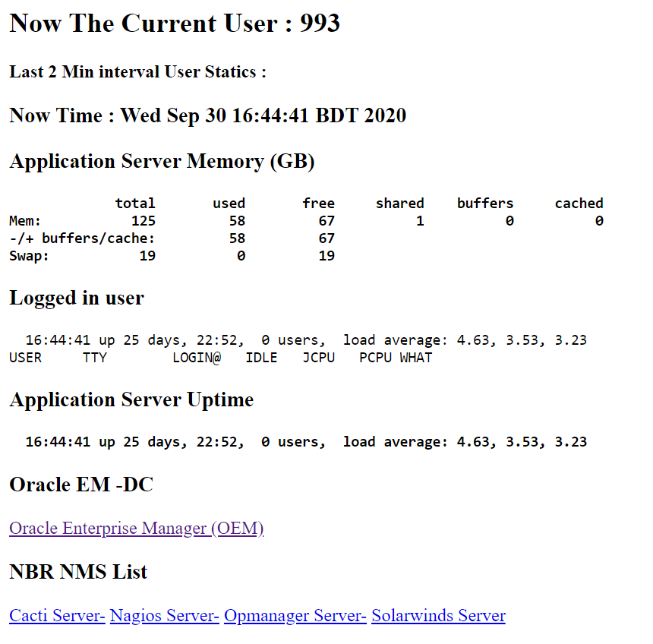This screenshot has height=644, width=653.
Task: Click the 'Now The Current User : 993' heading
Action: [175, 23]
